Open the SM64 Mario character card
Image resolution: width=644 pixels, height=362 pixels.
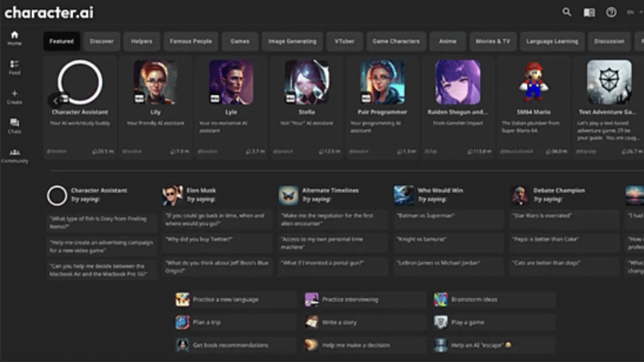click(533, 103)
